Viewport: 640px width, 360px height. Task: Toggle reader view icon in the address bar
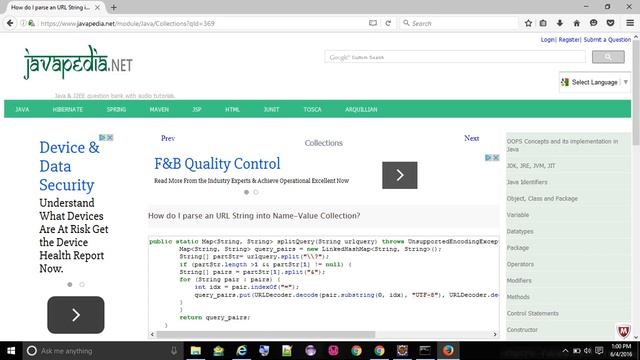click(x=373, y=23)
